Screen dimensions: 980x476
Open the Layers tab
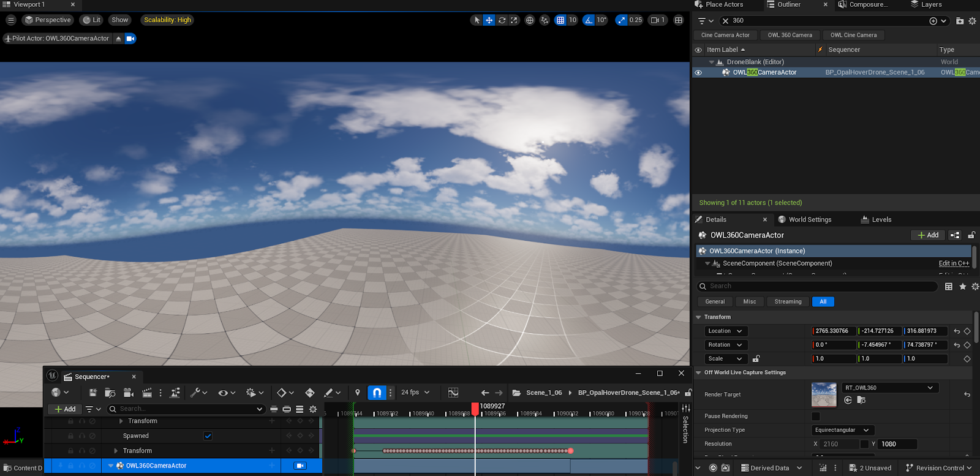(930, 4)
